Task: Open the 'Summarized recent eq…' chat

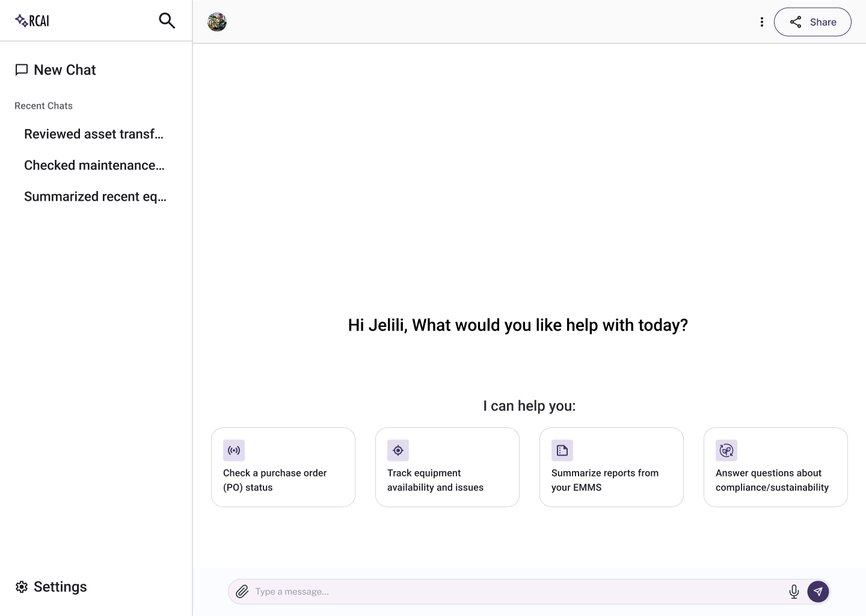Action: [x=95, y=197]
